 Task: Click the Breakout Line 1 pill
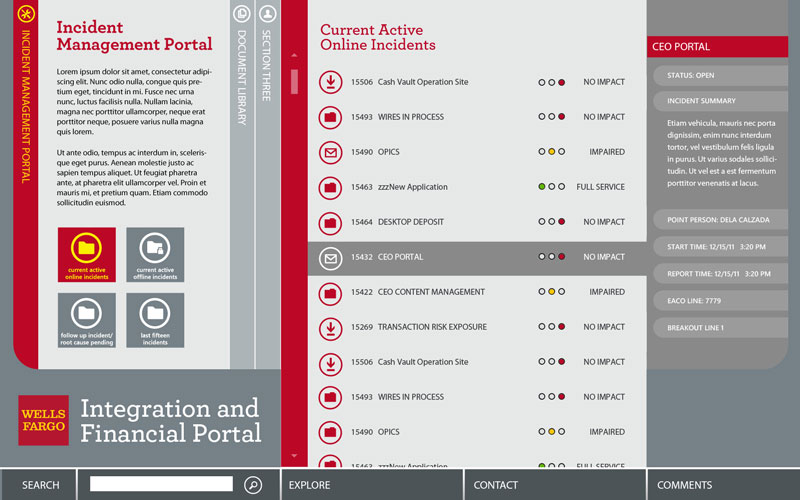pyautogui.click(x=720, y=328)
